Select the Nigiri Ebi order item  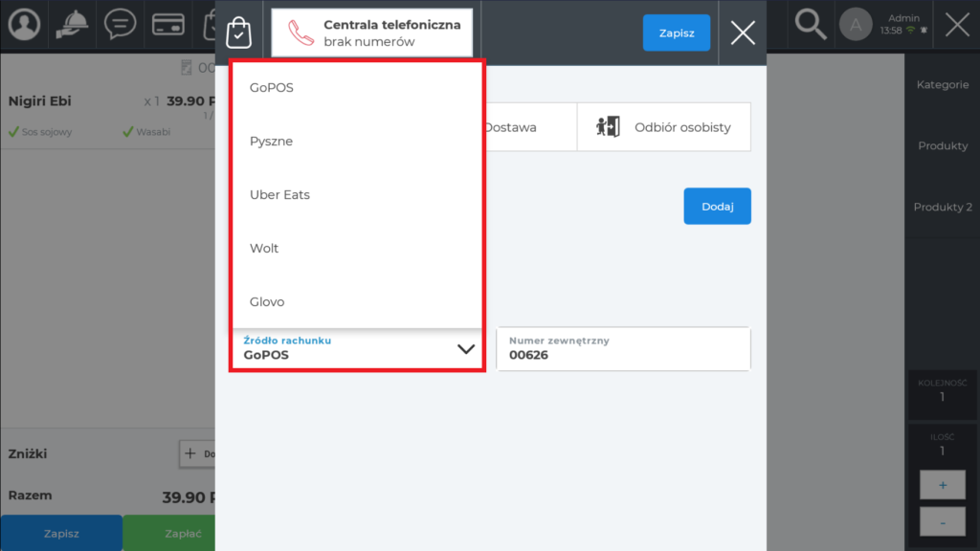pyautogui.click(x=107, y=101)
